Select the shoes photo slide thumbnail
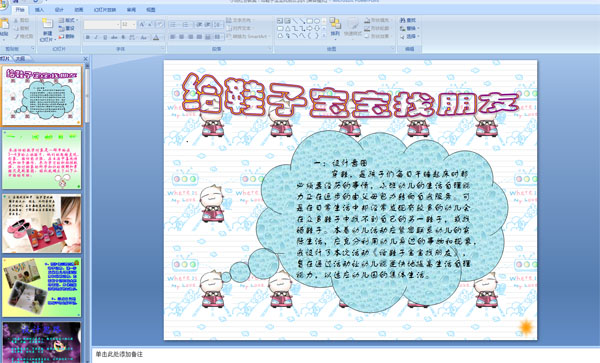The image size is (600, 363). point(42,223)
